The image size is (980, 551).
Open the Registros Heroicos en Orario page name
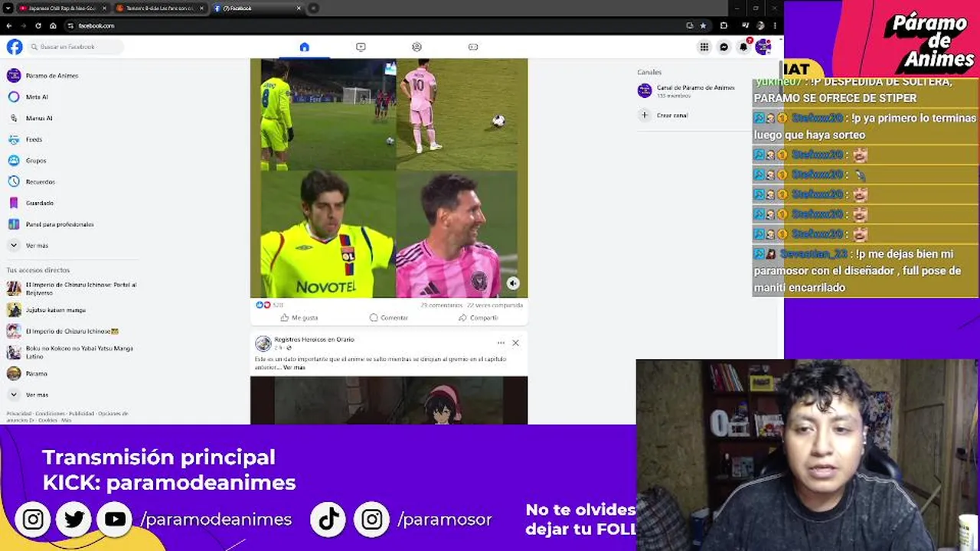tap(314, 339)
